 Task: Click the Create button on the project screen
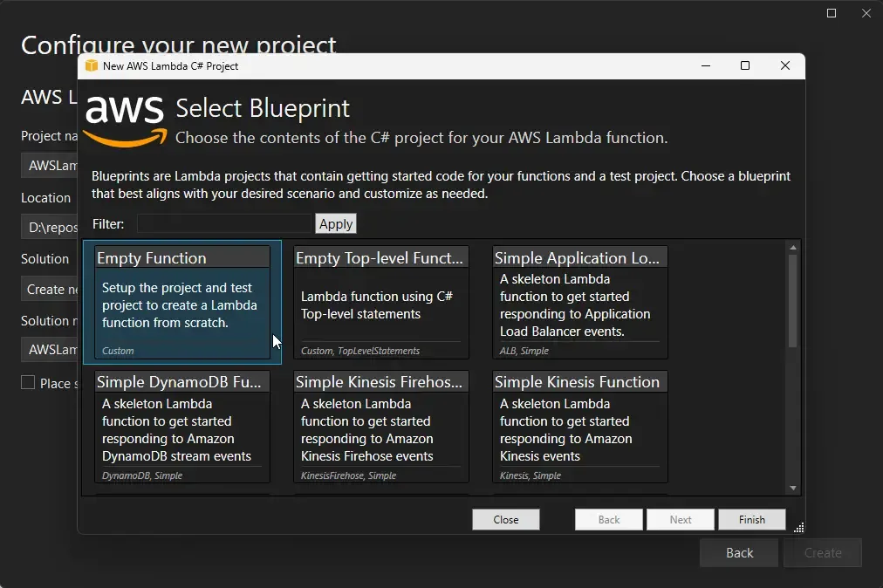tap(822, 552)
